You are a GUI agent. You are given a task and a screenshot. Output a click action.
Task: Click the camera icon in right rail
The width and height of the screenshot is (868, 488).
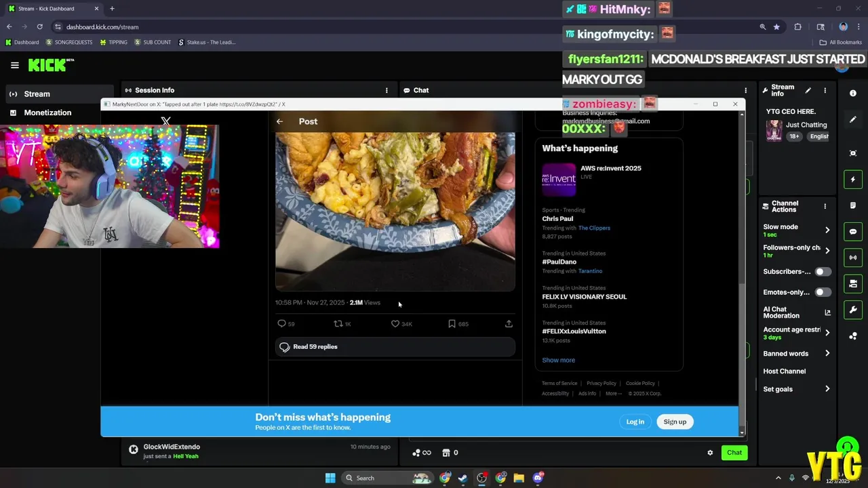coord(853,283)
